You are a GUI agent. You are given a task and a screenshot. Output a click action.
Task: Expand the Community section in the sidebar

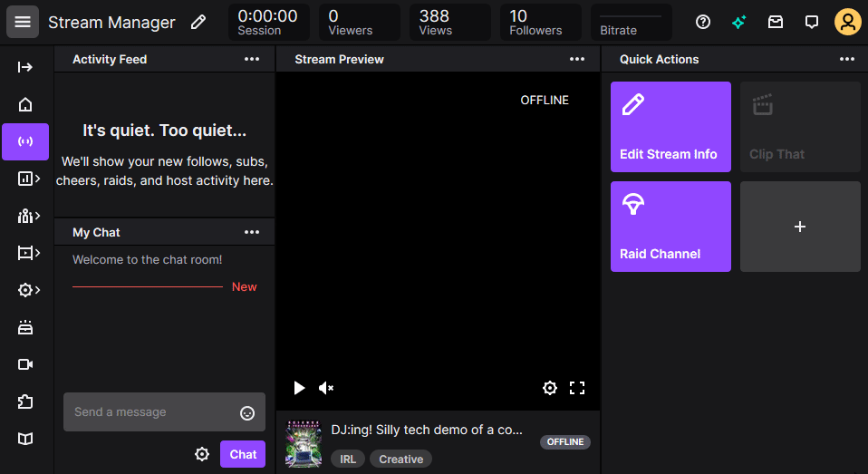coord(28,216)
